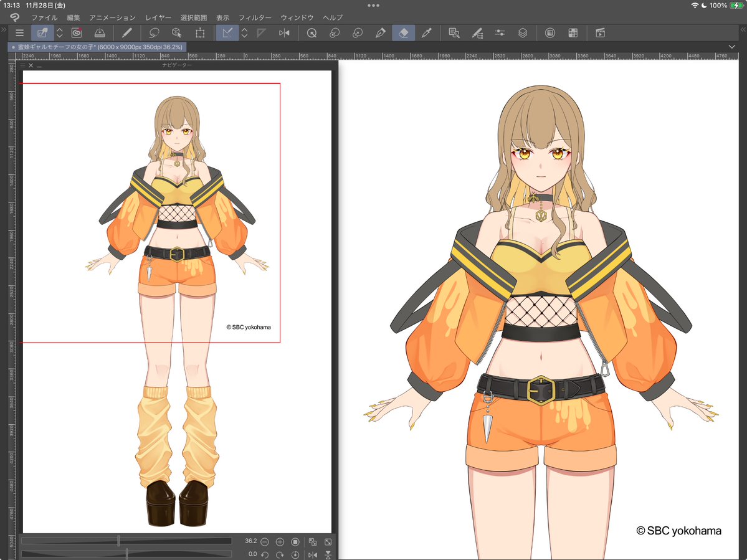This screenshot has width=747, height=560.
Task: Open the 編集 menu
Action: [74, 17]
